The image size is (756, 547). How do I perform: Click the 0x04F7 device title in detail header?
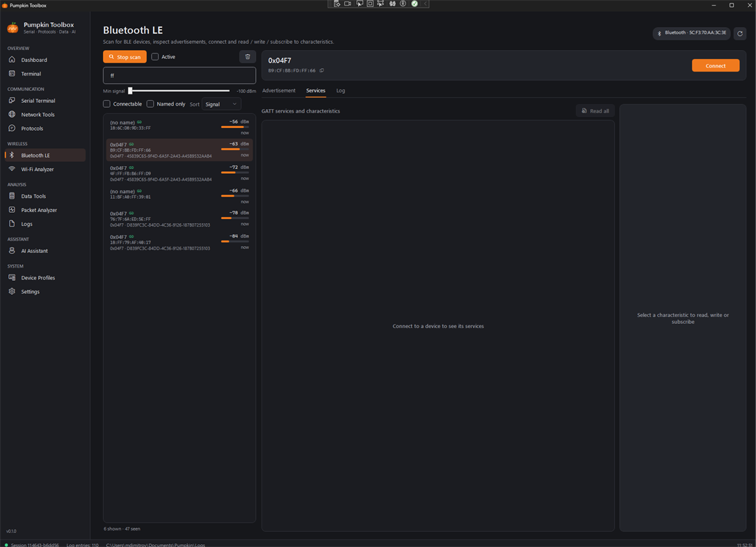point(280,60)
